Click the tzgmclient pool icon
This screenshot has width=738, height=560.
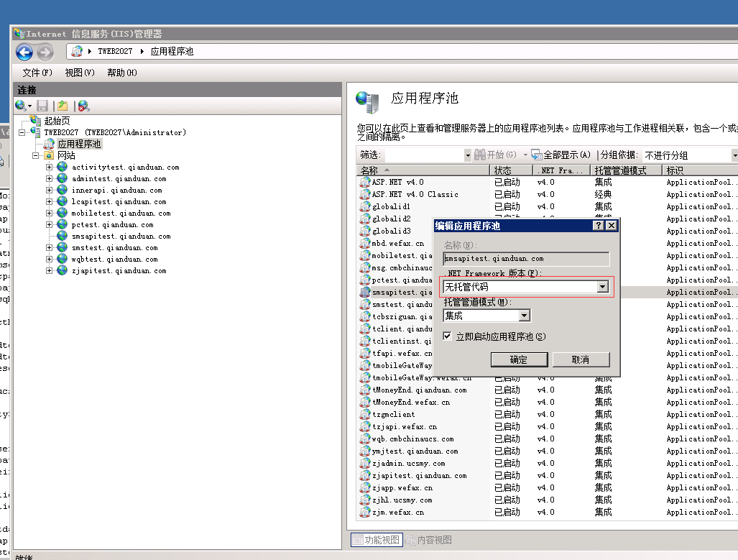pos(365,414)
